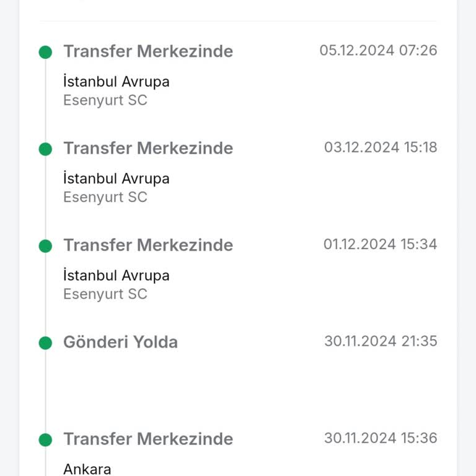Click the green dot for 05.12.2024 07:26 entry
Image resolution: width=476 pixels, height=476 pixels.
(45, 52)
